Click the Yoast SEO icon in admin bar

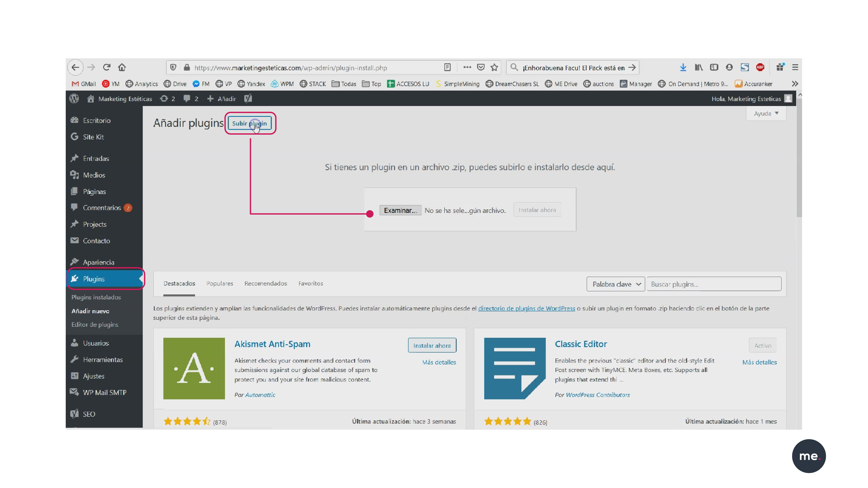248,99
